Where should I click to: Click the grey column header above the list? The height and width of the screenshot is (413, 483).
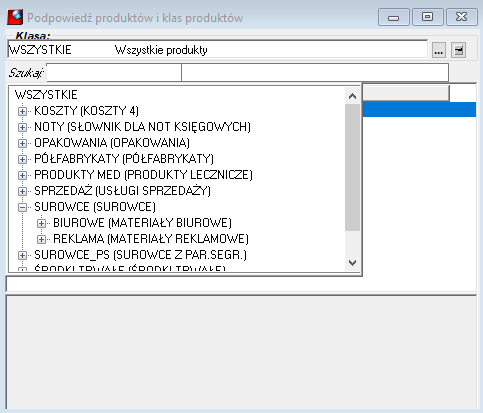point(406,93)
